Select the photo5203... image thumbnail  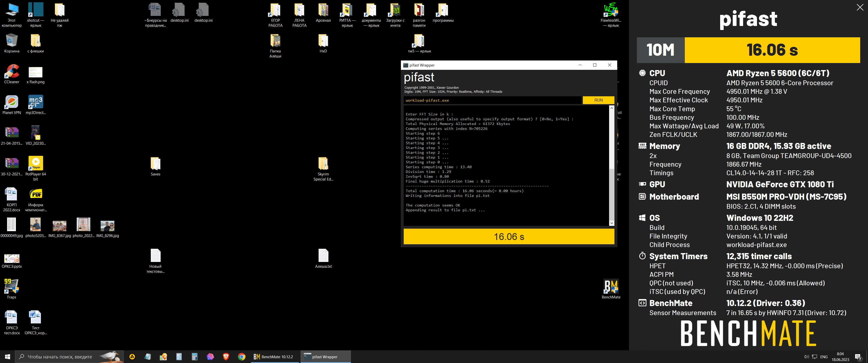click(x=35, y=227)
